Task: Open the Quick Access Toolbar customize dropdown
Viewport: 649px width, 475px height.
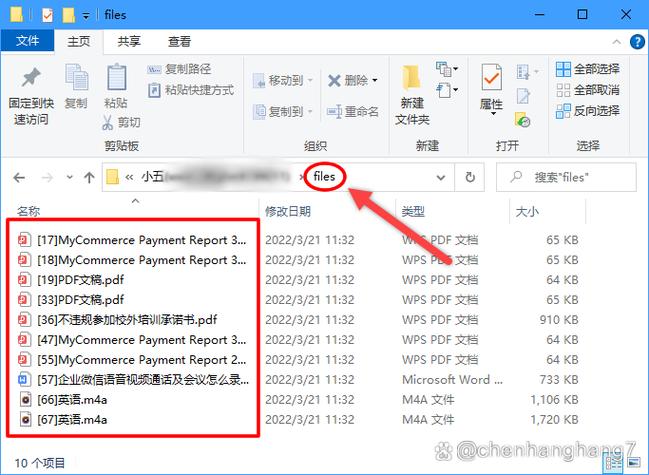Action: point(86,16)
